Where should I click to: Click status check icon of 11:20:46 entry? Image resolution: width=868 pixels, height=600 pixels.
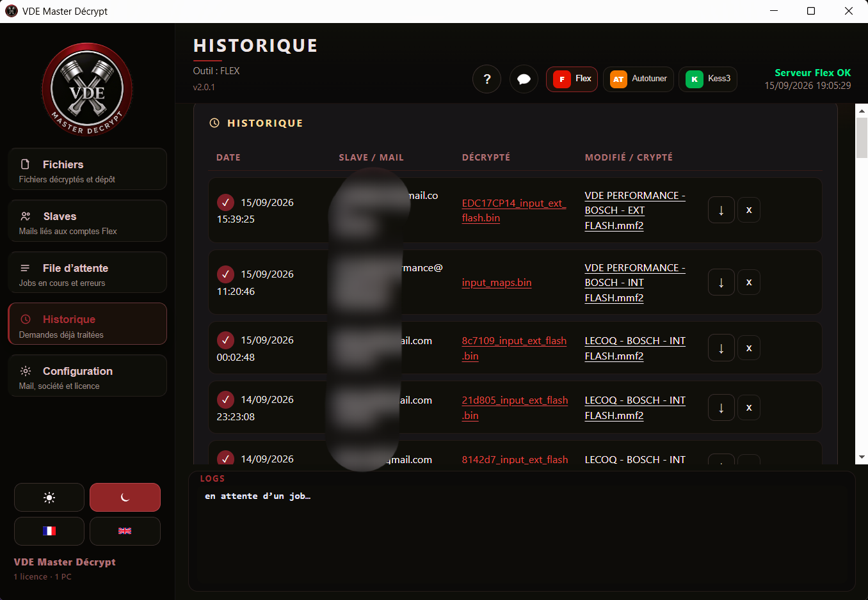225,274
